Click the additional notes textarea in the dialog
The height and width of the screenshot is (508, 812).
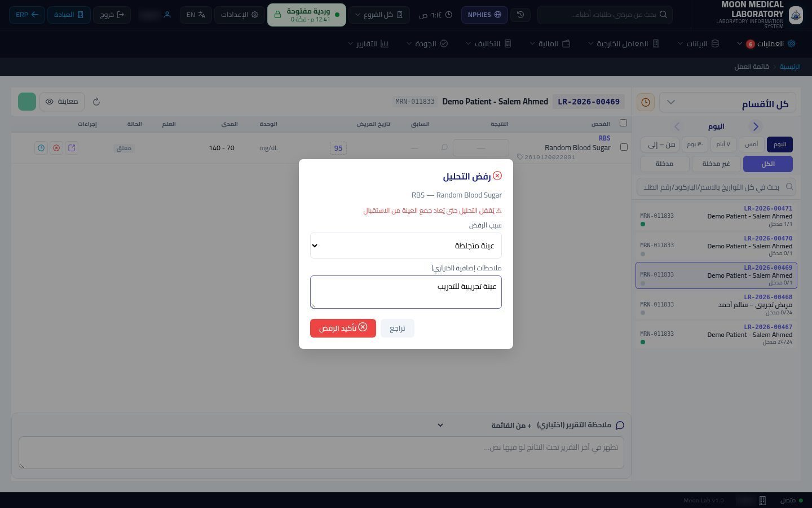click(x=406, y=292)
